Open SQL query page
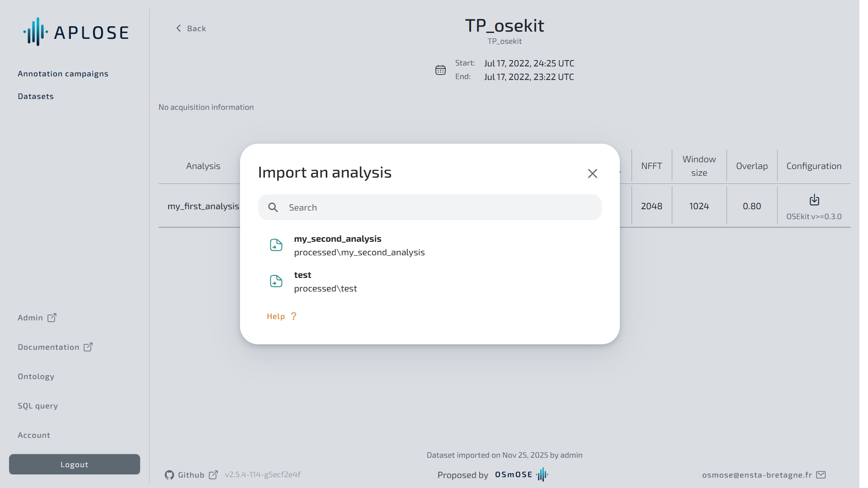The image size is (868, 488). coord(38,406)
